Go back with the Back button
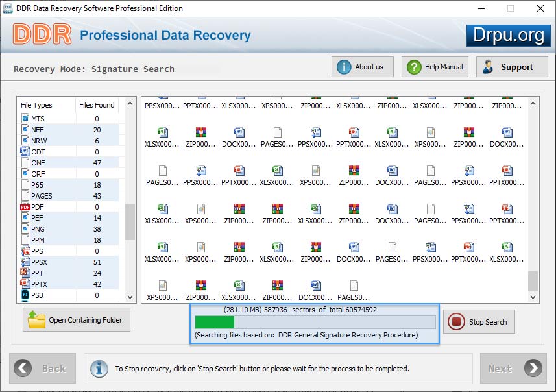 pyautogui.click(x=43, y=368)
